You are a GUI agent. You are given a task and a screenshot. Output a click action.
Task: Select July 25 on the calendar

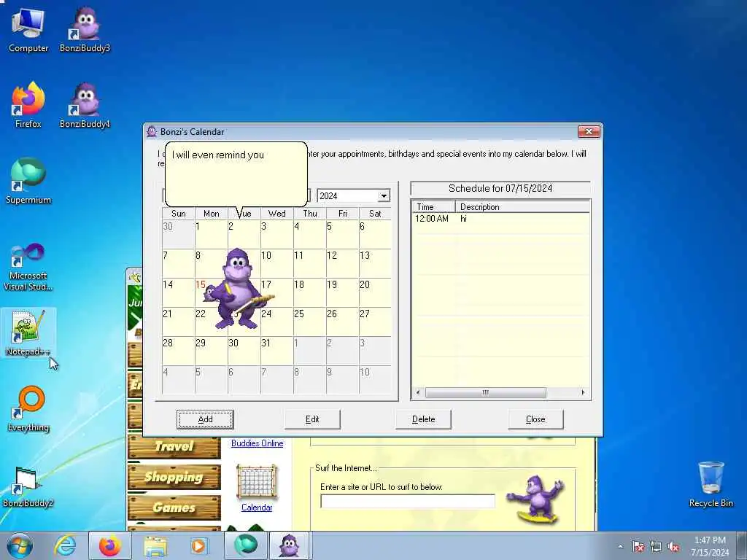click(309, 322)
